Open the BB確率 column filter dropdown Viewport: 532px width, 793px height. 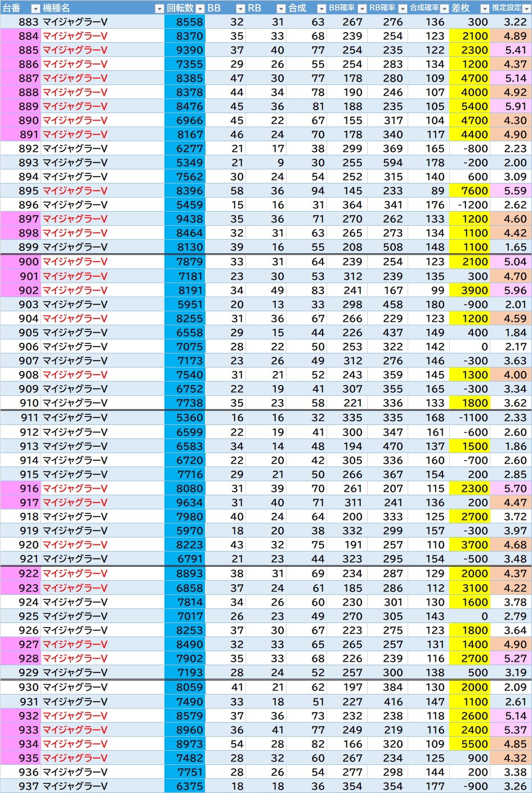click(362, 8)
